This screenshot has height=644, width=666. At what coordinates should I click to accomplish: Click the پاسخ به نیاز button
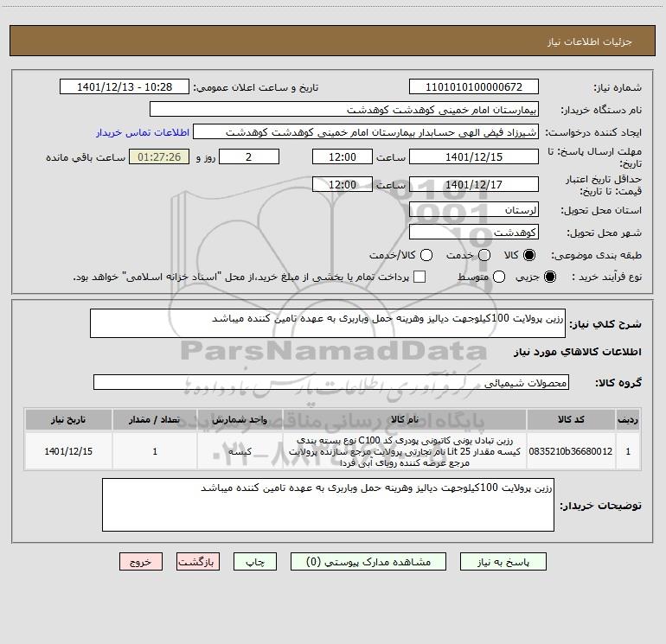click(503, 562)
